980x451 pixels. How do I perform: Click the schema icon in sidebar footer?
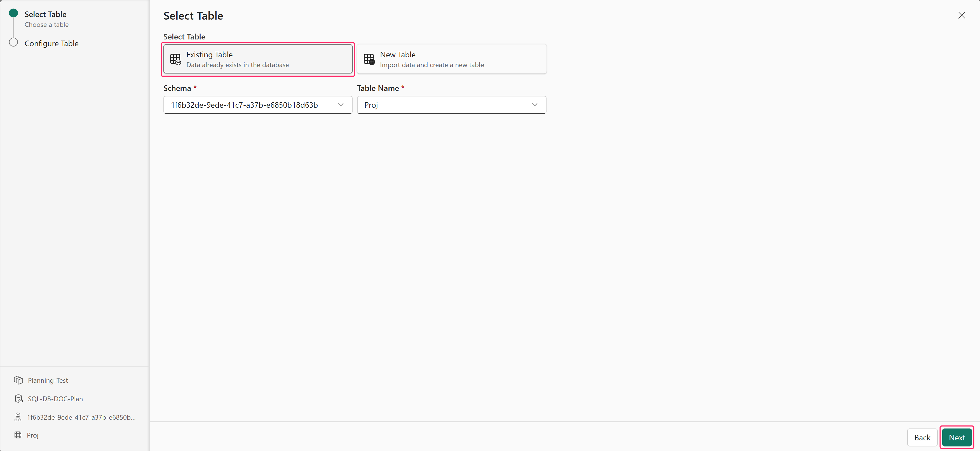(x=18, y=417)
